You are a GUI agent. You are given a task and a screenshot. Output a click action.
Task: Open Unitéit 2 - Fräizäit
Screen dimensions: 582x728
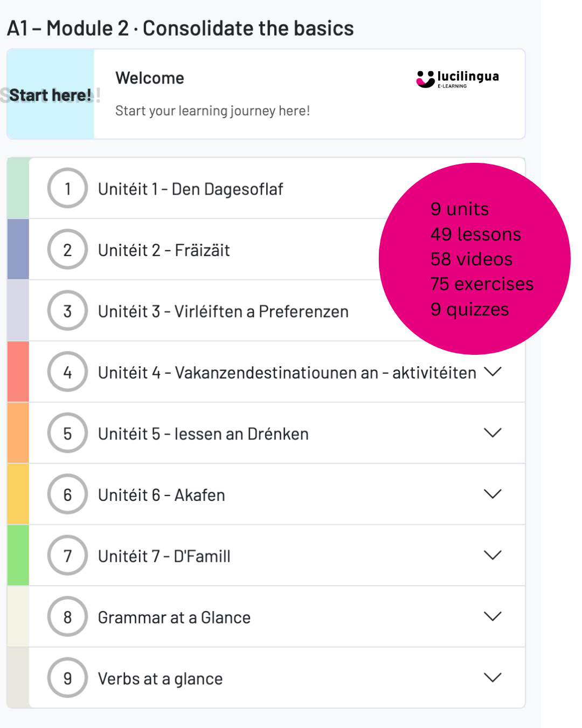click(164, 250)
